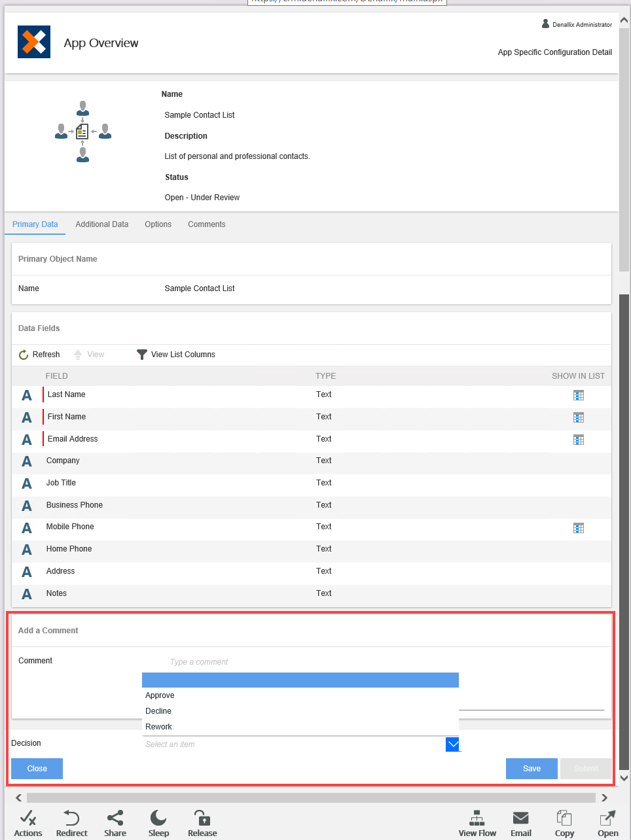Viewport: 631px width, 840px height.
Task: Toggle Show in List for Email Address
Action: tap(579, 440)
